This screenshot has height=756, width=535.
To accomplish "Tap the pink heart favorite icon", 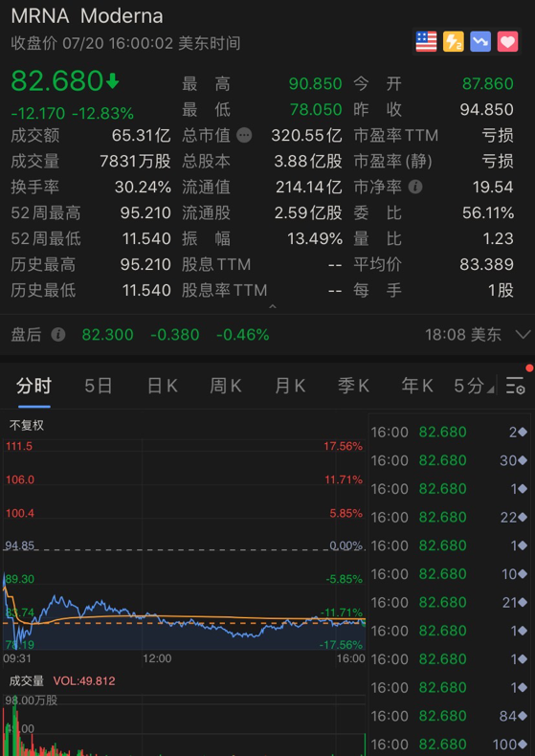I will pyautogui.click(x=507, y=42).
